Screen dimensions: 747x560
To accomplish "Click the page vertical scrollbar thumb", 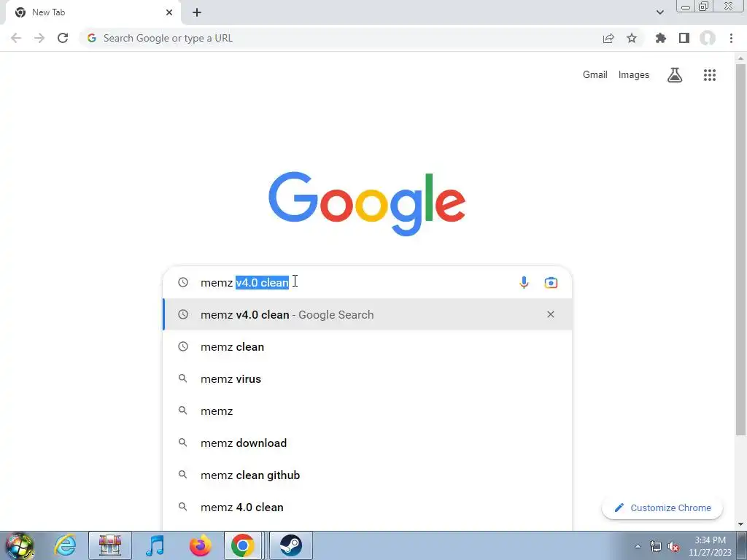I will [x=741, y=249].
